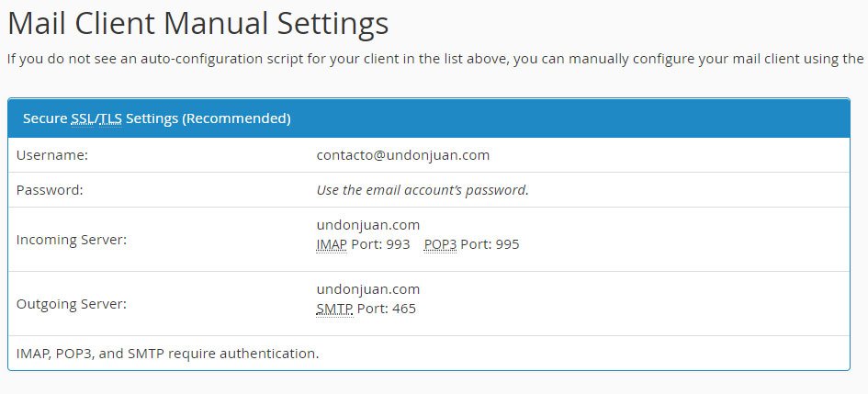Click the TLS abbreviation in the header
Screen dimensions: 868x394
tap(110, 118)
